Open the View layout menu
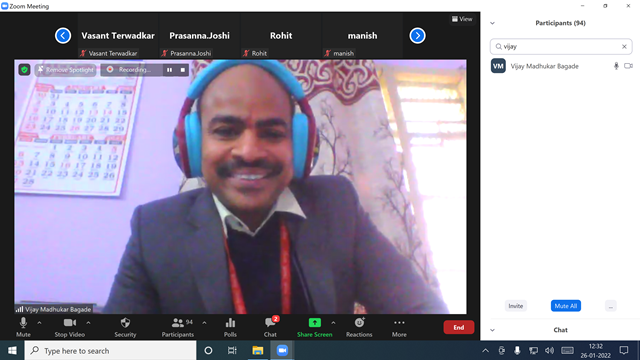The image size is (640, 360). tap(462, 19)
